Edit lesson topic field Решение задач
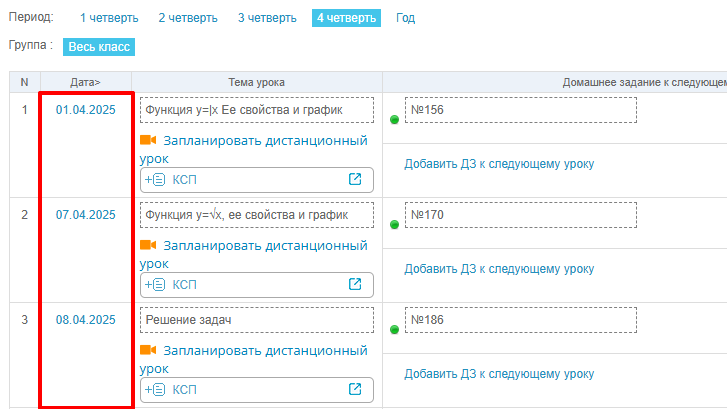This screenshot has height=409, width=727. pos(257,320)
